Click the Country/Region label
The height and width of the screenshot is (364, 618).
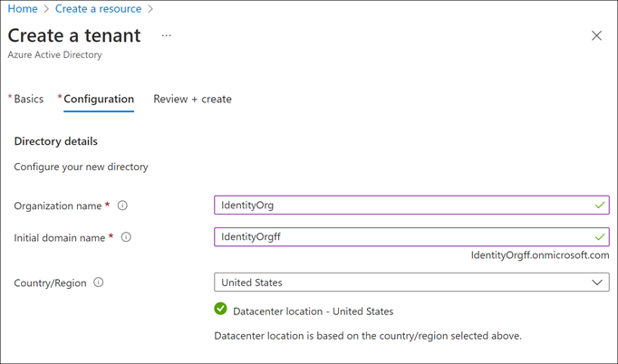[x=50, y=283]
